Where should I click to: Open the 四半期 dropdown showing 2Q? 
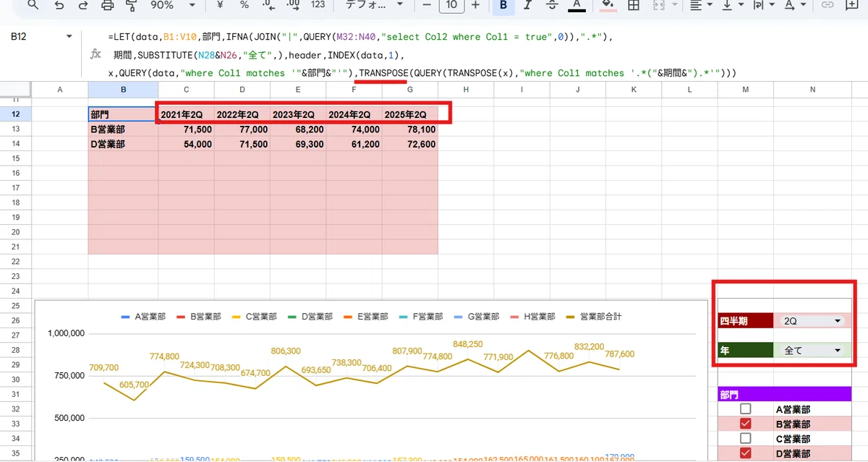coord(812,320)
